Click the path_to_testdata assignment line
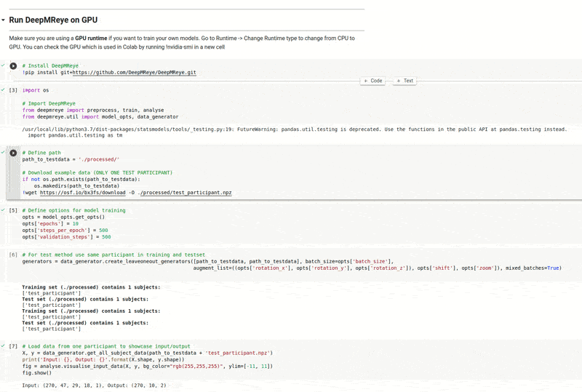The width and height of the screenshot is (582, 392). click(71, 159)
